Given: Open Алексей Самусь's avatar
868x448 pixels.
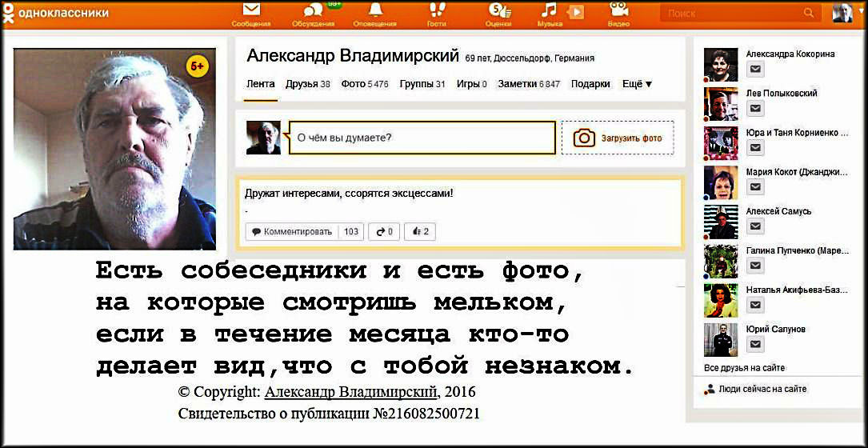Looking at the screenshot, I should [x=721, y=222].
